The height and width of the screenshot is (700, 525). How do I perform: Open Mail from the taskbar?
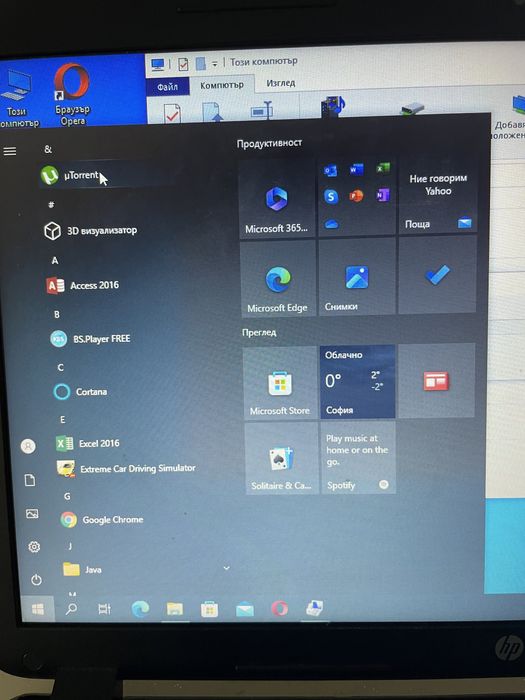point(245,609)
